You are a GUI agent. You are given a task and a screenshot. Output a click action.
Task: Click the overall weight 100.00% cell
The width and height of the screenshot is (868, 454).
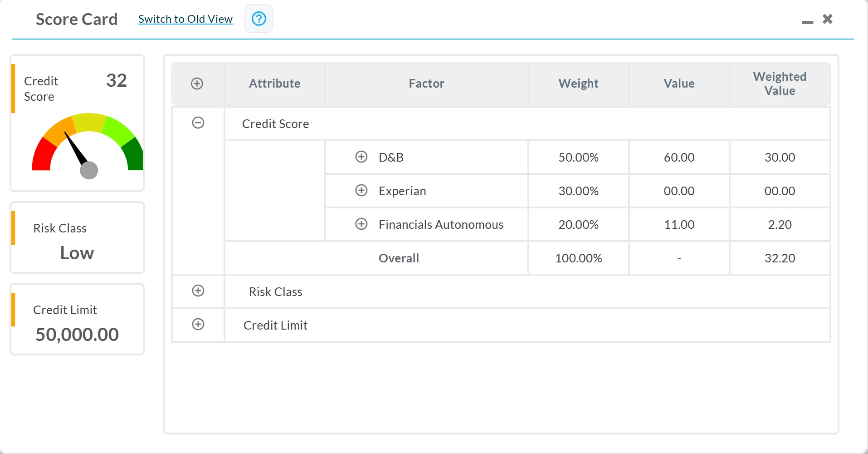578,258
